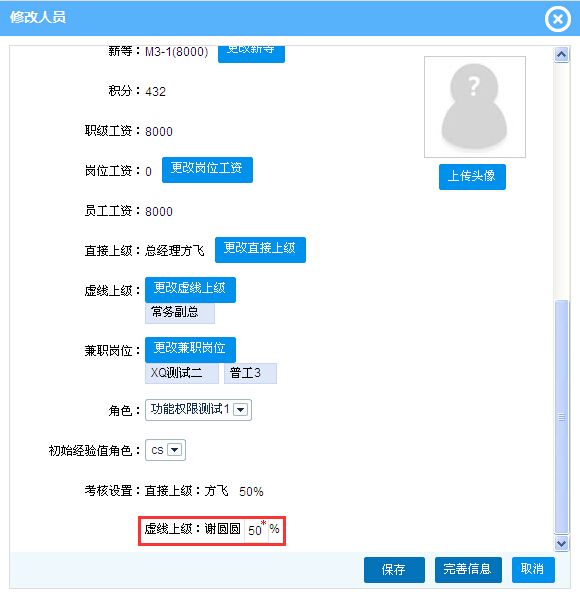Viewport: 580px width, 596px height.
Task: Click the 虚线上级 percentage input field
Action: point(256,530)
